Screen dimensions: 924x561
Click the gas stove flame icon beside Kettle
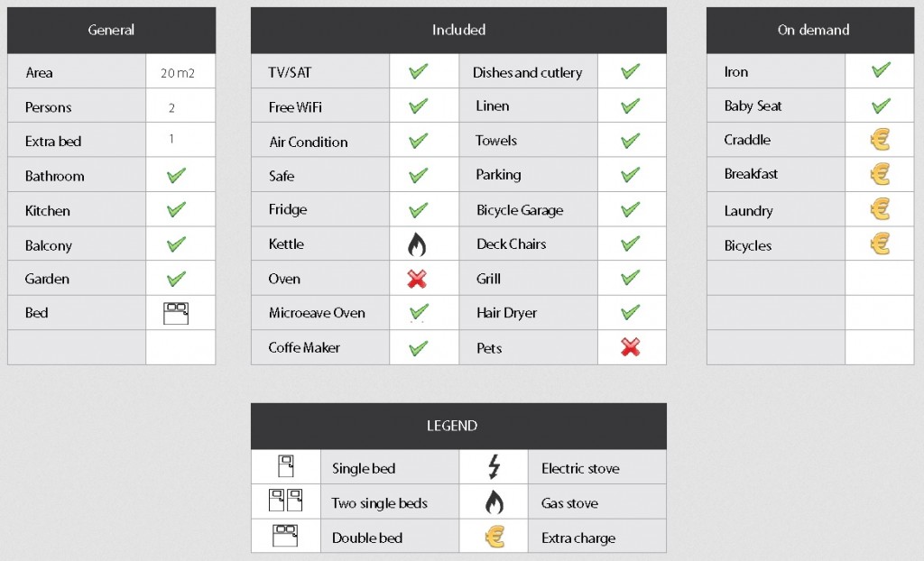(418, 244)
